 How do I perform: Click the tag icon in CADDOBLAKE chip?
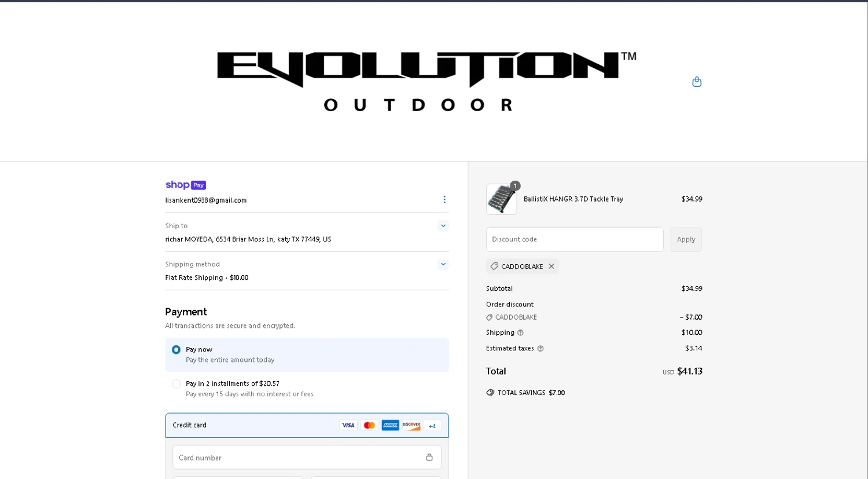pyautogui.click(x=494, y=266)
